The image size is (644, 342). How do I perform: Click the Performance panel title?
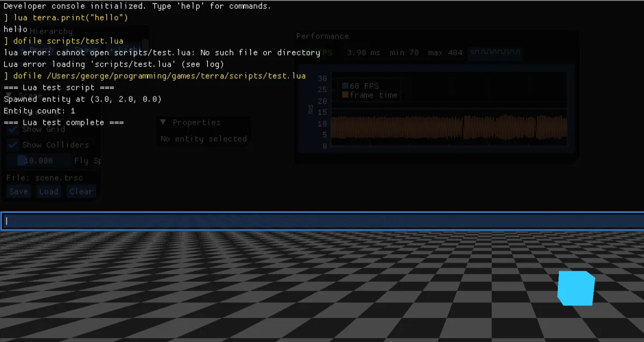pos(323,36)
